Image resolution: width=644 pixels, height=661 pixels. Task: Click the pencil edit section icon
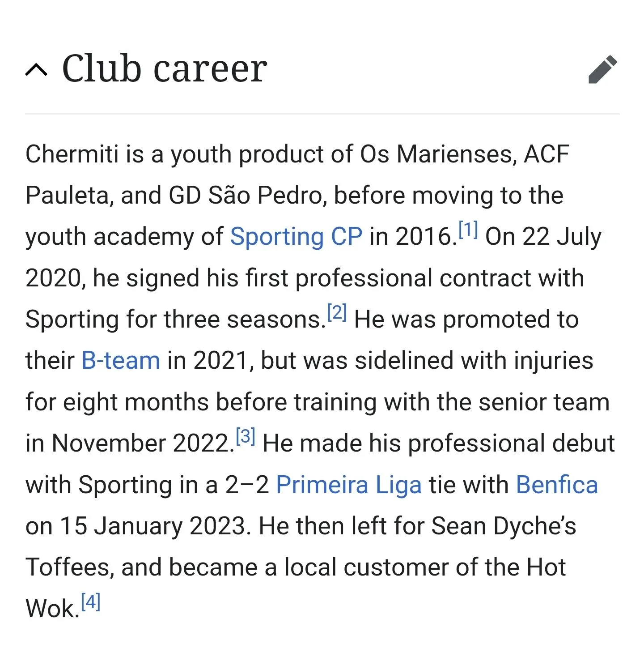click(x=602, y=70)
